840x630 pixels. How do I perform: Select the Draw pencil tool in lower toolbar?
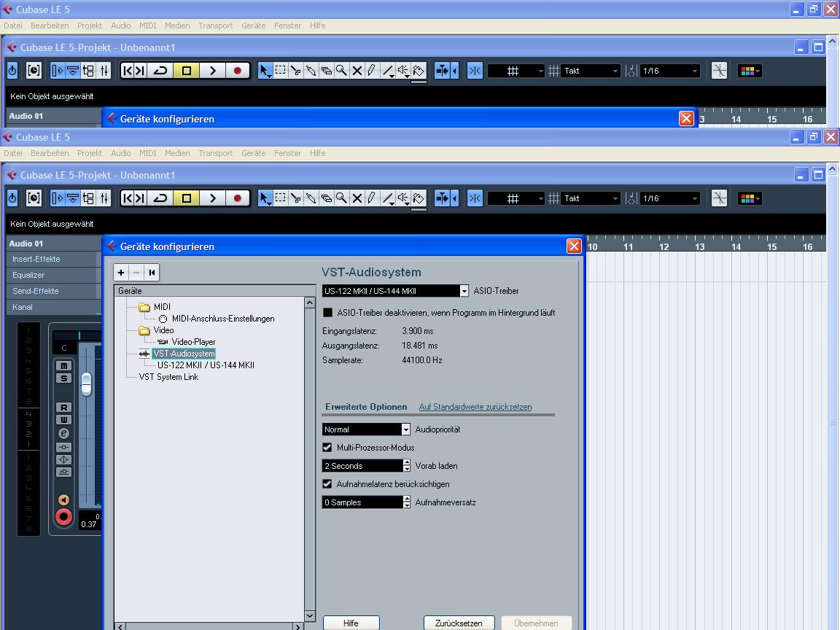pos(372,198)
